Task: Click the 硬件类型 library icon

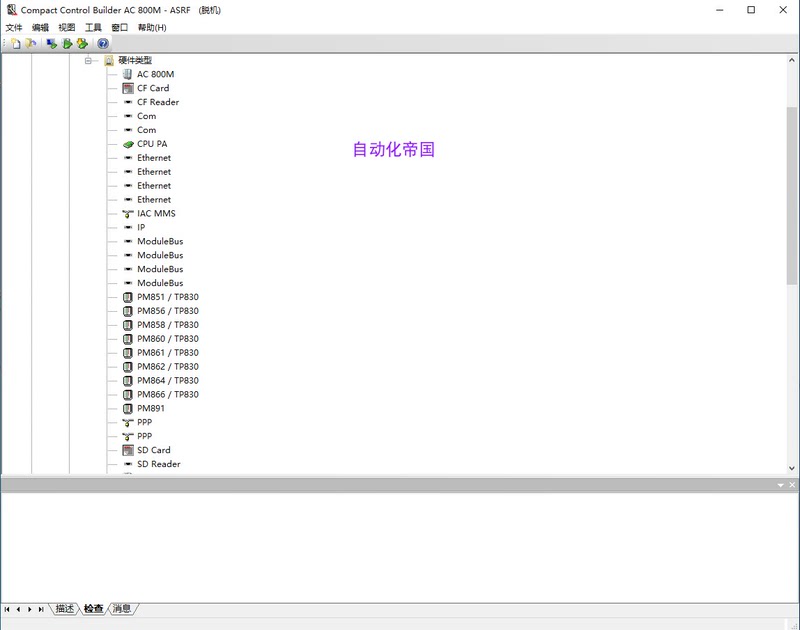Action: [x=109, y=61]
